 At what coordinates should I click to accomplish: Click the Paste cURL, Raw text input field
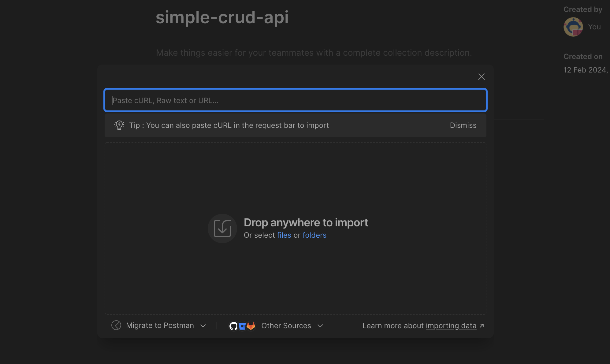pos(295,100)
